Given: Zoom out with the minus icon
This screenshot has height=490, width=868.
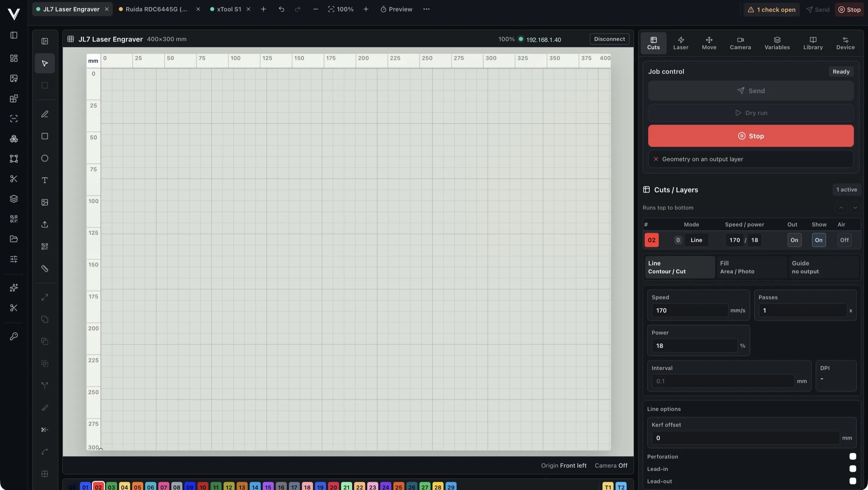Looking at the screenshot, I should pos(315,9).
